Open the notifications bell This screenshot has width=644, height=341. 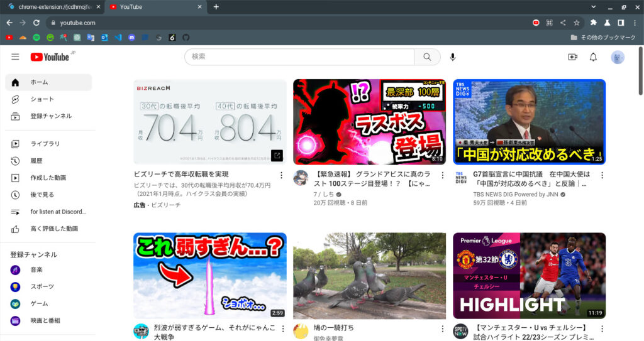point(593,57)
